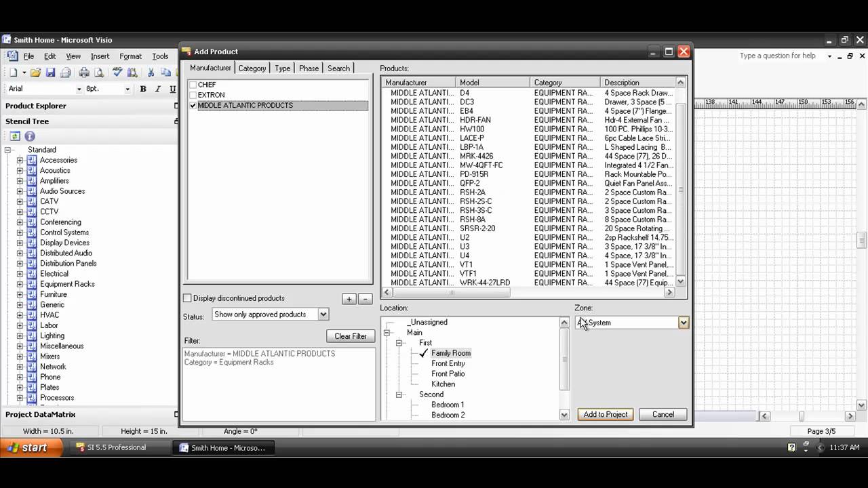The image size is (868, 488).
Task: Open the Zone System dropdown
Action: (684, 323)
